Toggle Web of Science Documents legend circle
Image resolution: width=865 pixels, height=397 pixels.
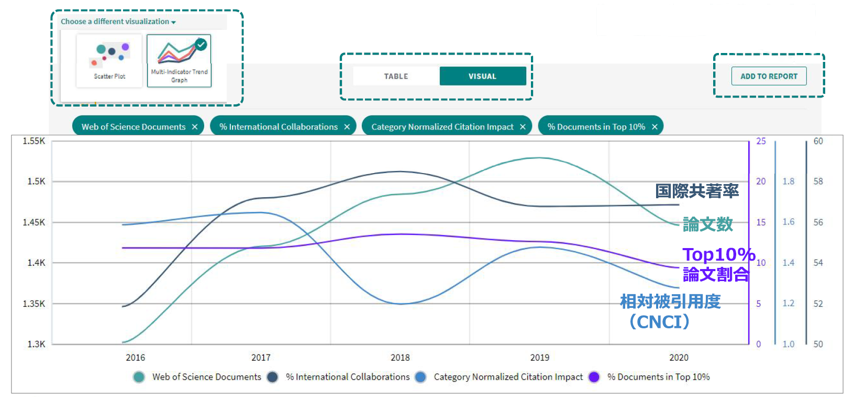point(140,377)
